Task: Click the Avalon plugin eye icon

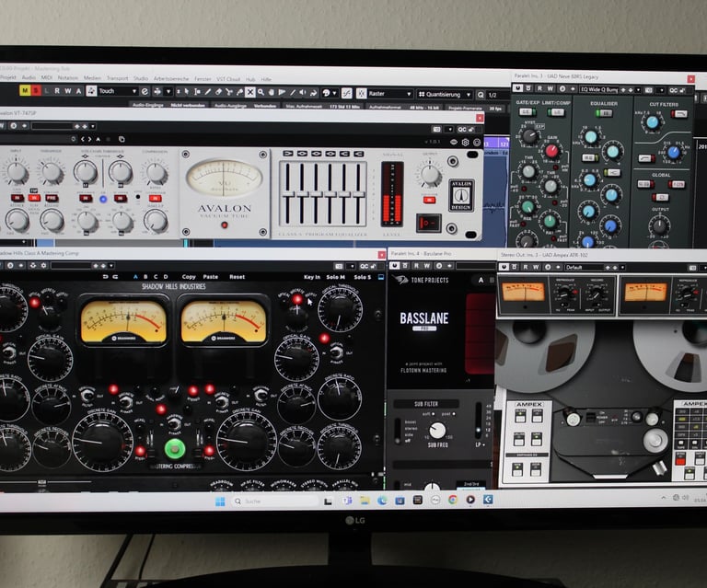Action: [454, 142]
